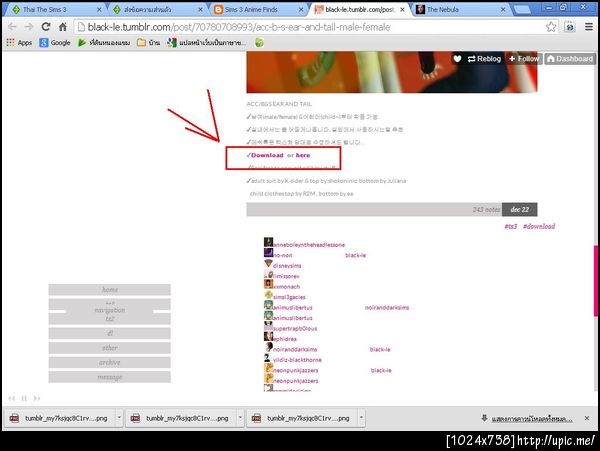600x451 pixels.
Task: Select the black-le.tumblr.com tab
Action: click(360, 10)
